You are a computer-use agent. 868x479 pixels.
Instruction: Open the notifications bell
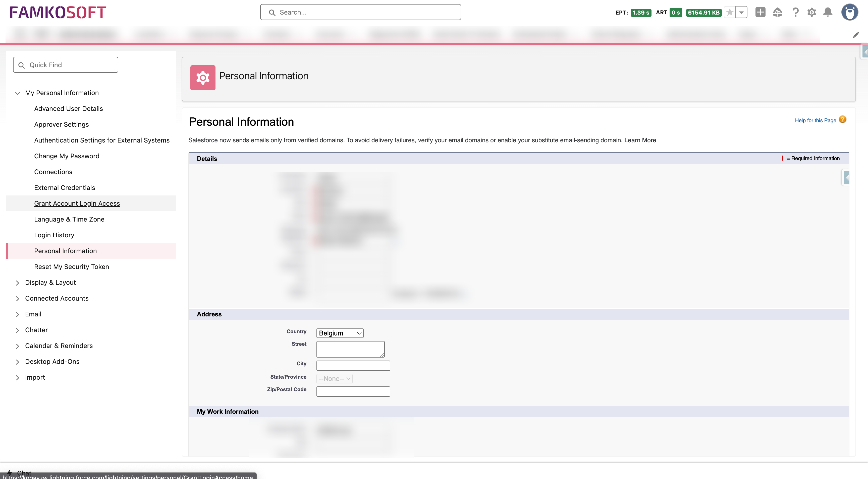pos(828,13)
